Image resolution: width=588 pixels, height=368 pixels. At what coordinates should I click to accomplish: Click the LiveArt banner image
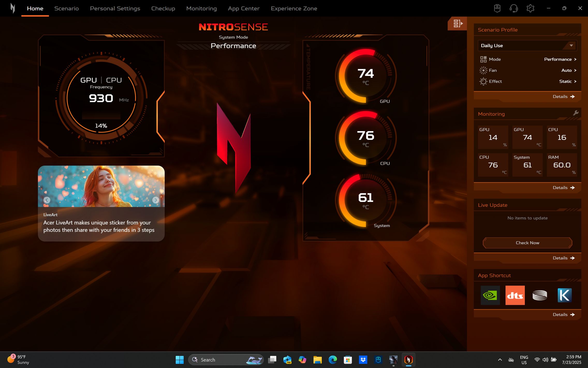(101, 186)
